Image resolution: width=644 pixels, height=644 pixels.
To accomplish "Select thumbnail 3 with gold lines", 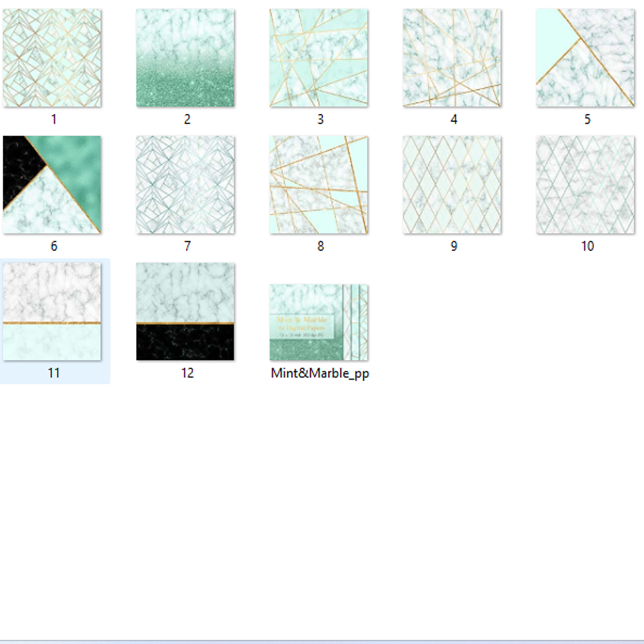I will [x=319, y=58].
